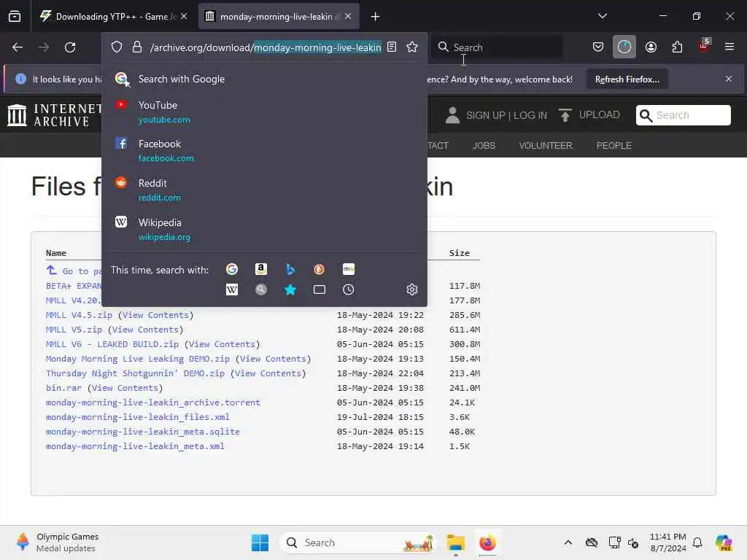Download MMLL V4.5.zip file

coord(79,315)
